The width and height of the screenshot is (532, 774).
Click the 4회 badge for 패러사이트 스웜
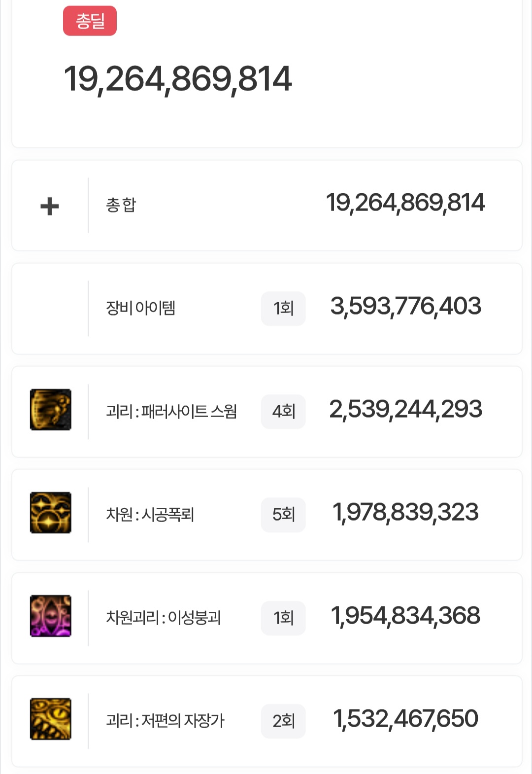click(x=283, y=412)
